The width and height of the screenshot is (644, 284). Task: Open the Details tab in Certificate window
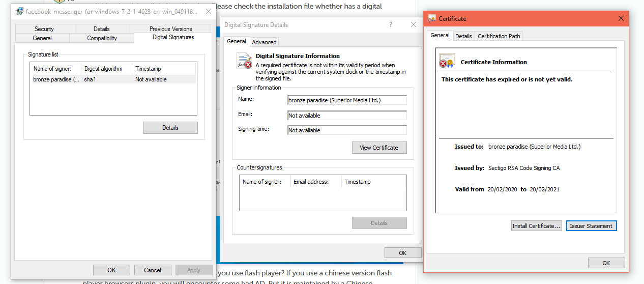tap(463, 36)
